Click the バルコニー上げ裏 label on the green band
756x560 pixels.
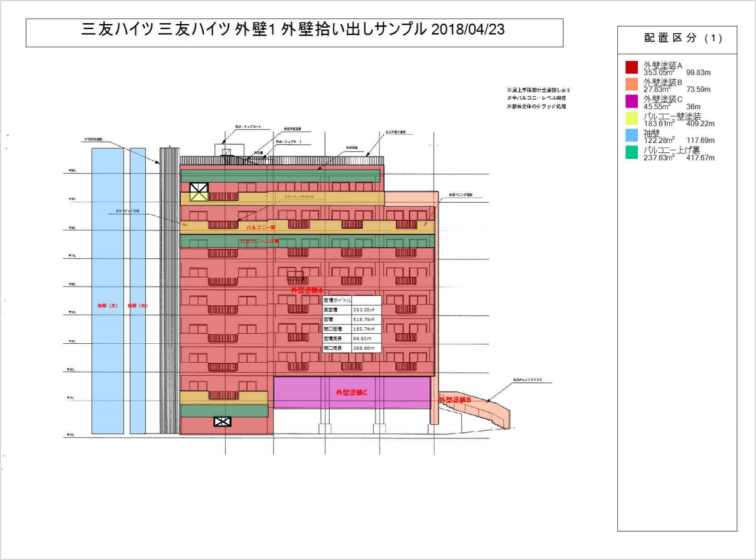[259, 241]
